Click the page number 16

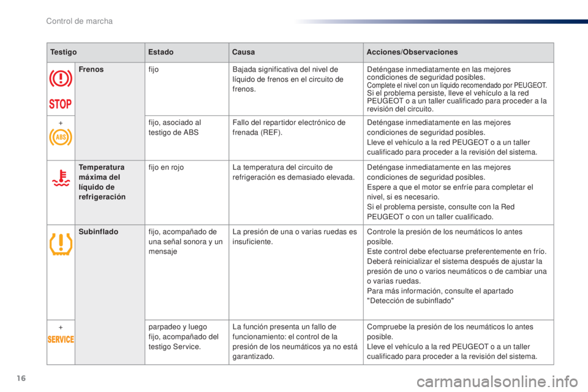click(21, 378)
